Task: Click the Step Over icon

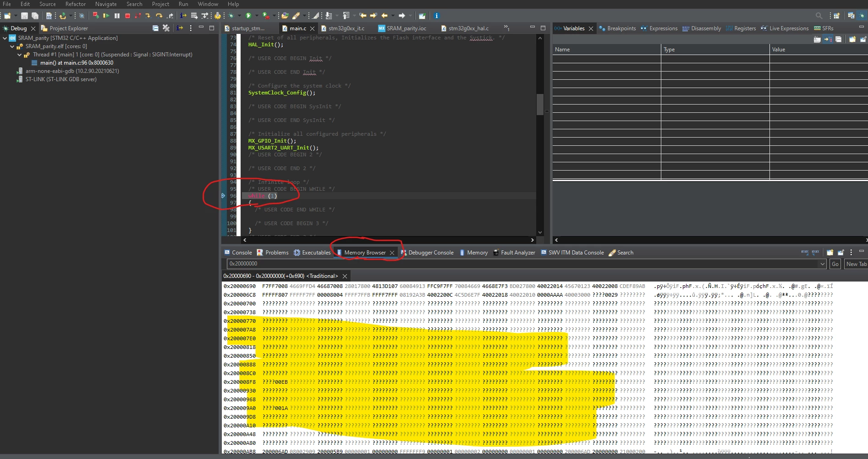Action: tap(159, 16)
